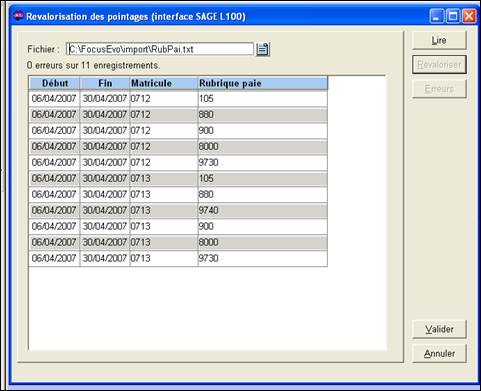This screenshot has height=391, width=481.
Task: Click the application icon in the title bar
Action: [x=18, y=15]
